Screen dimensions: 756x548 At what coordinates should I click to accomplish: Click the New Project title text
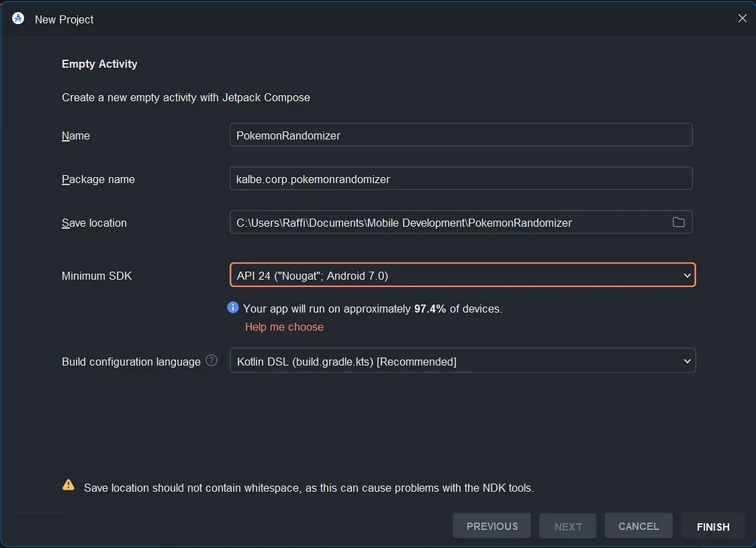[64, 20]
